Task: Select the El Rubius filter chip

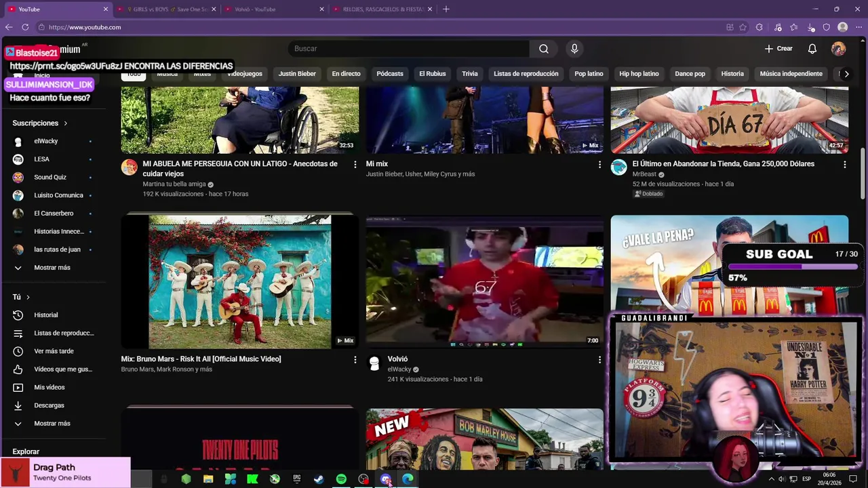Action: pyautogui.click(x=433, y=74)
